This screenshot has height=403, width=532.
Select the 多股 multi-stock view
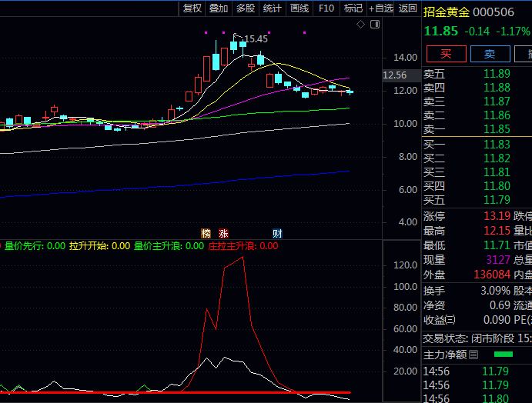[246, 8]
